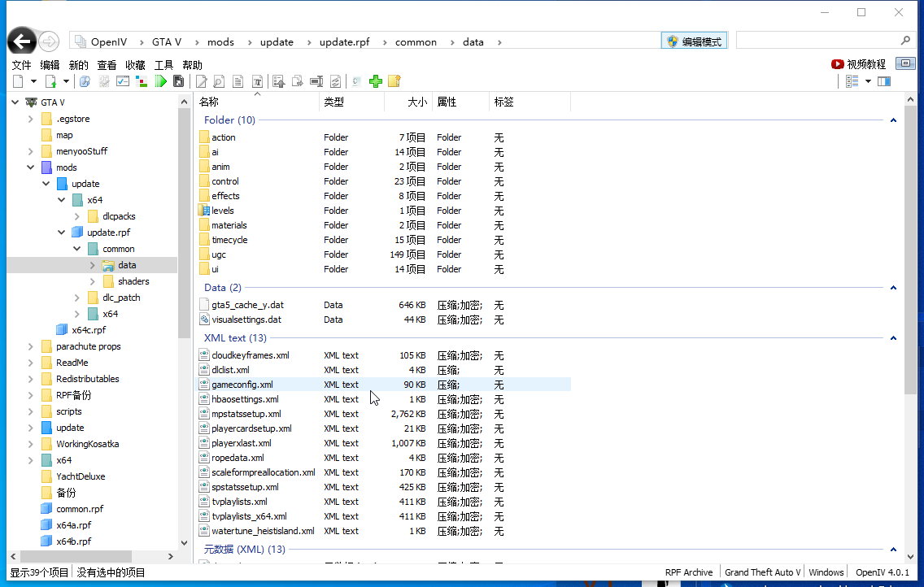Screen dimensions: 924x587
Task: Select the levels folder in list
Action: click(x=223, y=211)
